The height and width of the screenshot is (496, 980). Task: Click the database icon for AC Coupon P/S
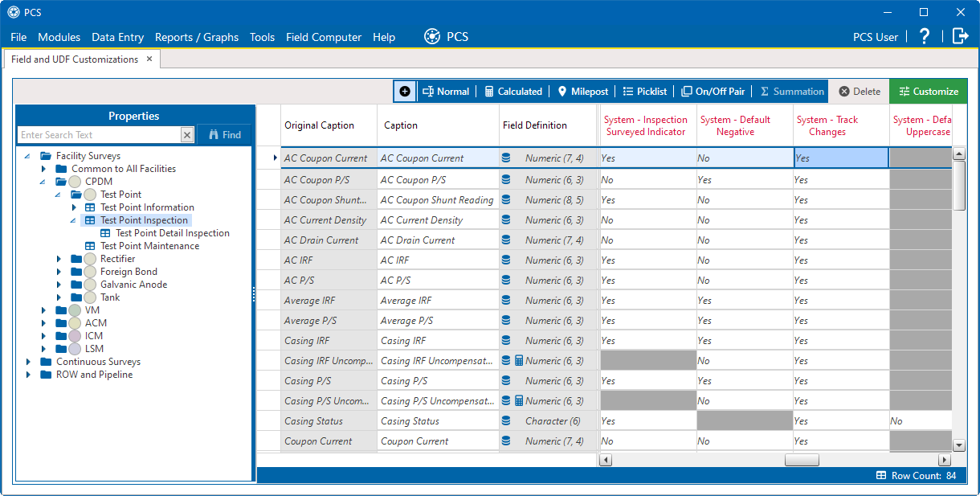pyautogui.click(x=506, y=179)
